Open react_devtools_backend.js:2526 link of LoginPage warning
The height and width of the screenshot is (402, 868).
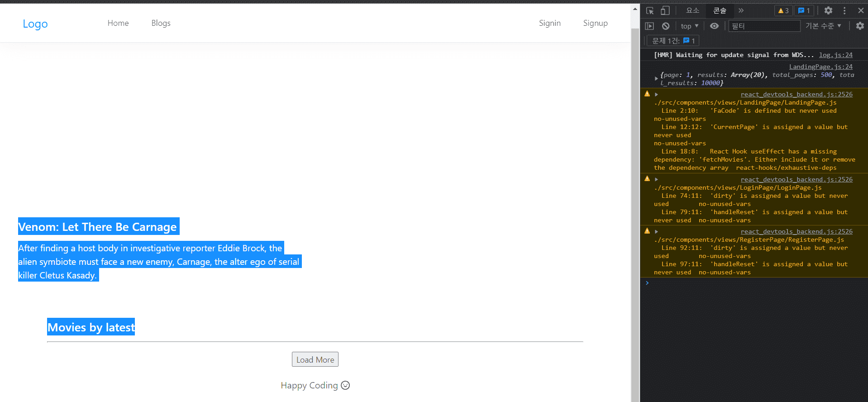(x=796, y=179)
